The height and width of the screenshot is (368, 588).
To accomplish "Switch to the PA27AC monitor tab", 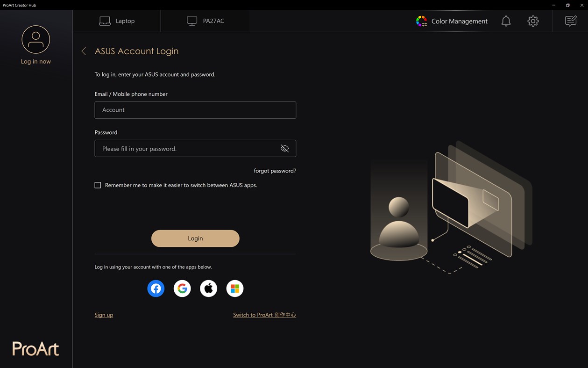I will pyautogui.click(x=205, y=21).
